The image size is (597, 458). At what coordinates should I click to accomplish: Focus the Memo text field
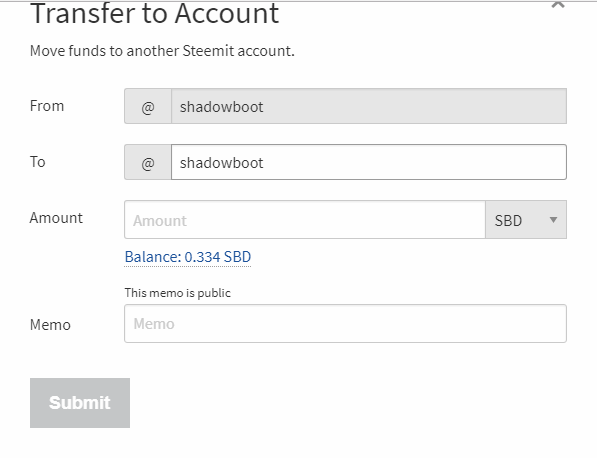[345, 324]
